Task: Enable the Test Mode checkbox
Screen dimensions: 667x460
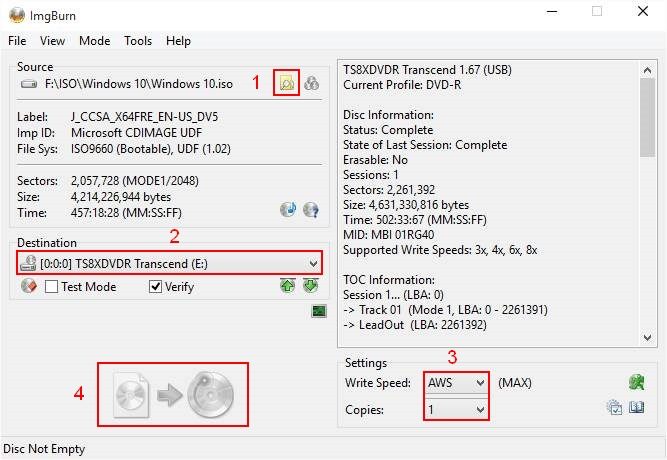Action: point(51,286)
